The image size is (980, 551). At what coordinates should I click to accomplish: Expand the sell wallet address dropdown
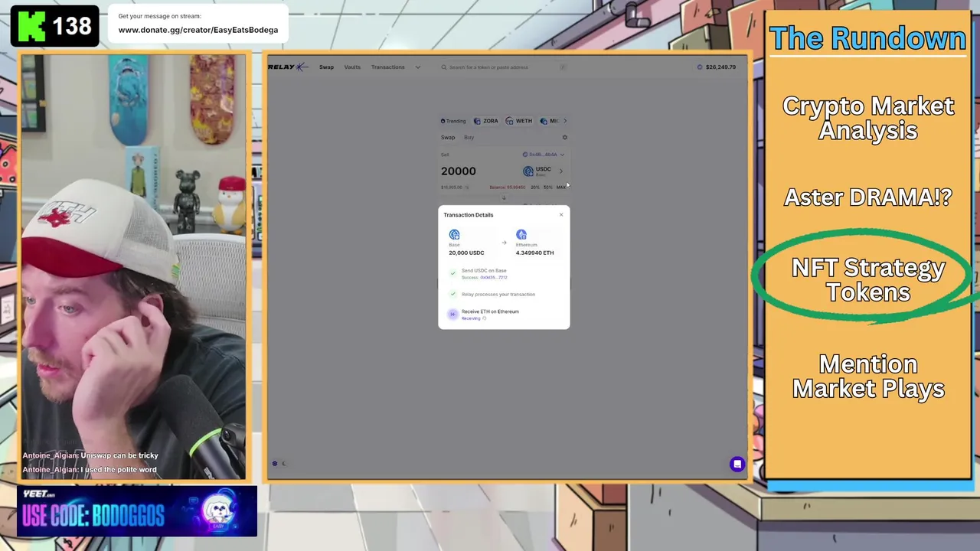(x=544, y=155)
